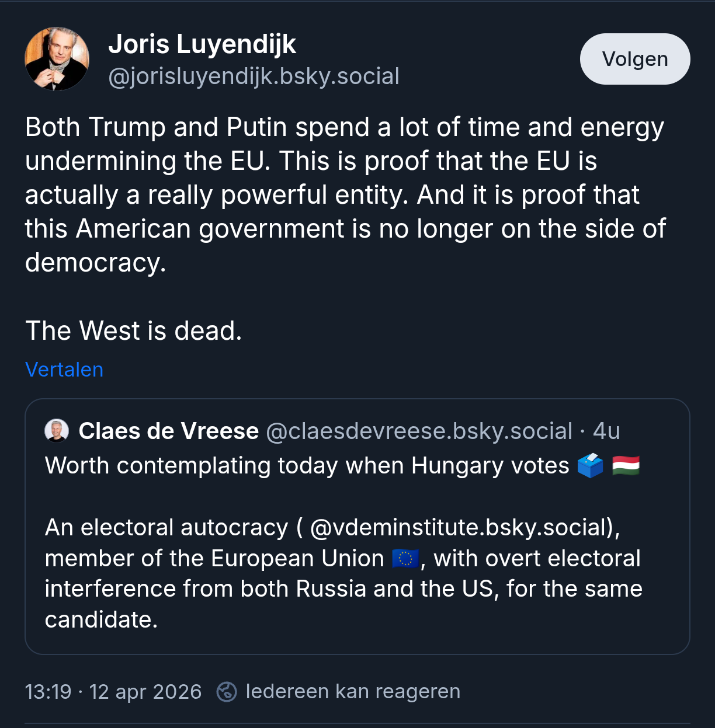Image resolution: width=715 pixels, height=728 pixels.
Task: Click Claes de Vreese's small avatar
Action: 57,431
